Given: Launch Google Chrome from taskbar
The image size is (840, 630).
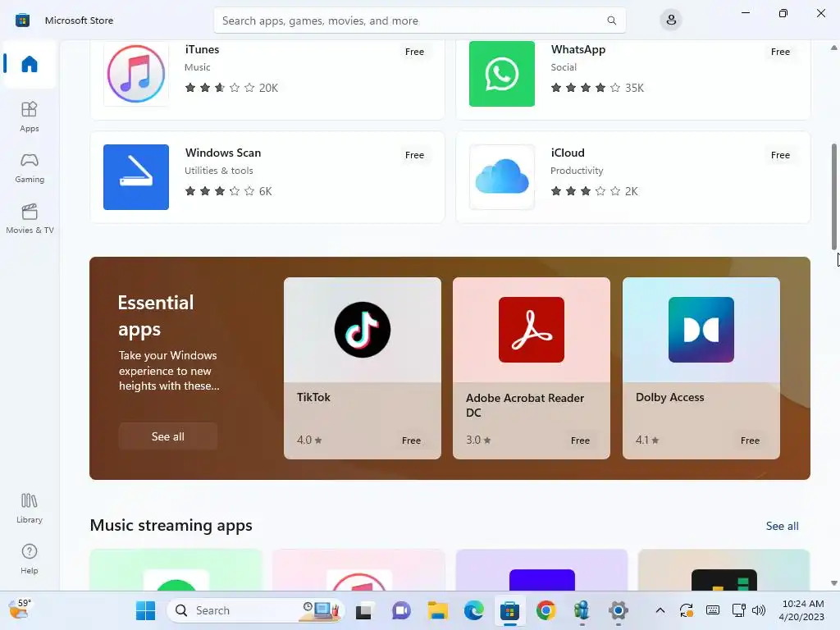Looking at the screenshot, I should click(546, 610).
